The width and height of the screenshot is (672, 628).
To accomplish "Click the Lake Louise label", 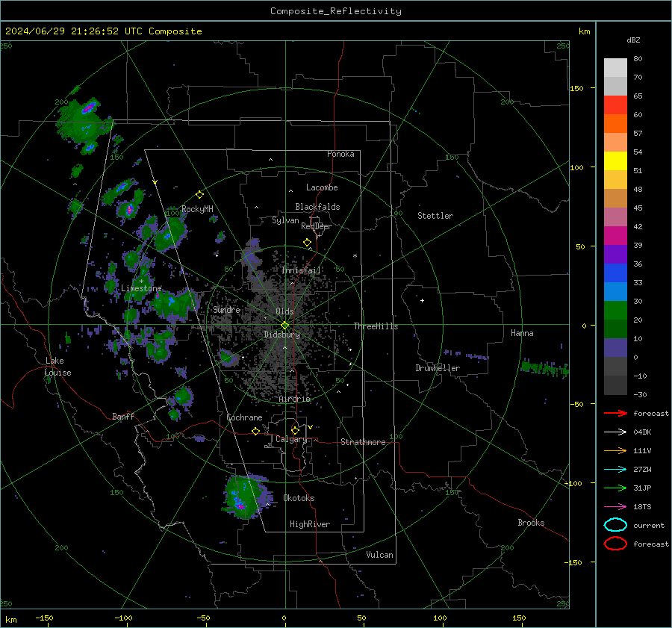I will pyautogui.click(x=57, y=367).
